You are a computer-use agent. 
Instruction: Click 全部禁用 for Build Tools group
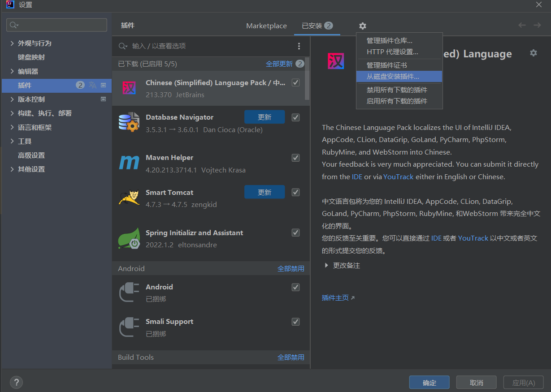[291, 357]
